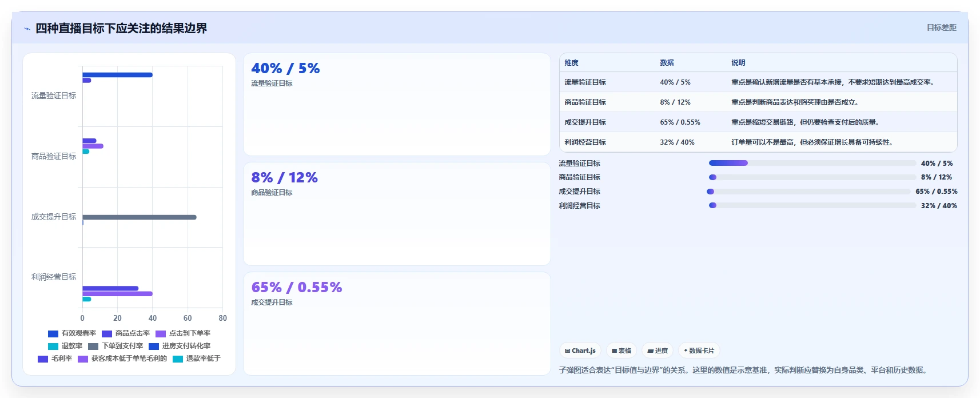Select the 8% / 12% data card

click(397, 214)
